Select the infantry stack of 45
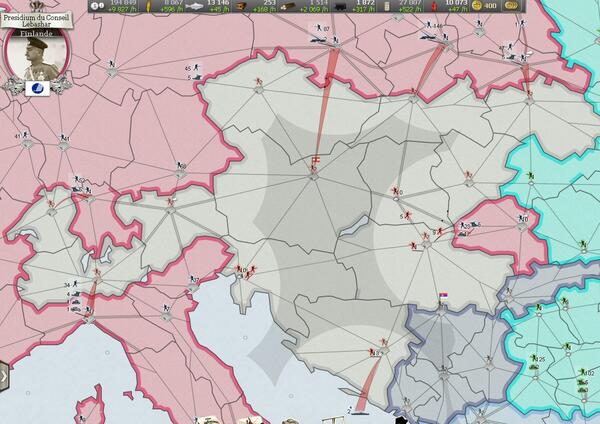 tap(192, 68)
